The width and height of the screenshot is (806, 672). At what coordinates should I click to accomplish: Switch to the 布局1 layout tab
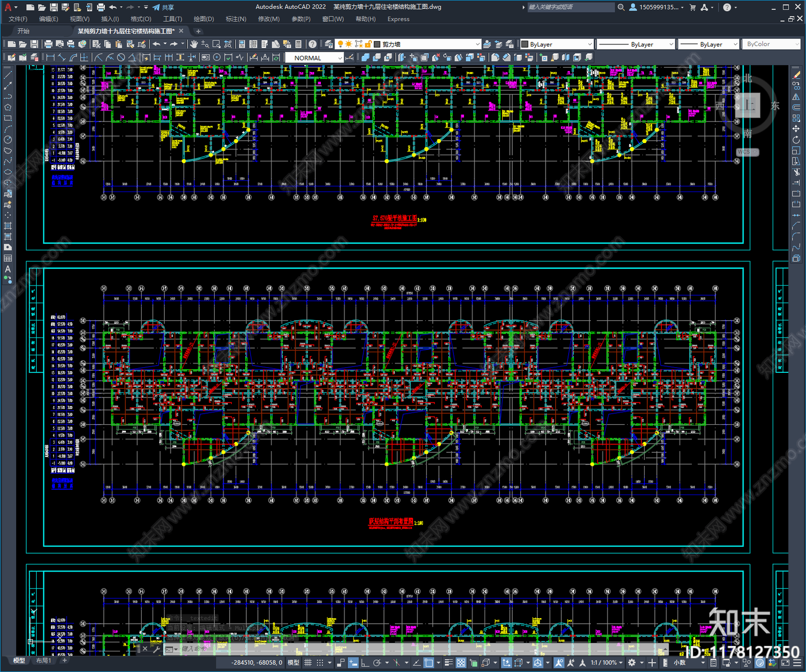[44, 660]
